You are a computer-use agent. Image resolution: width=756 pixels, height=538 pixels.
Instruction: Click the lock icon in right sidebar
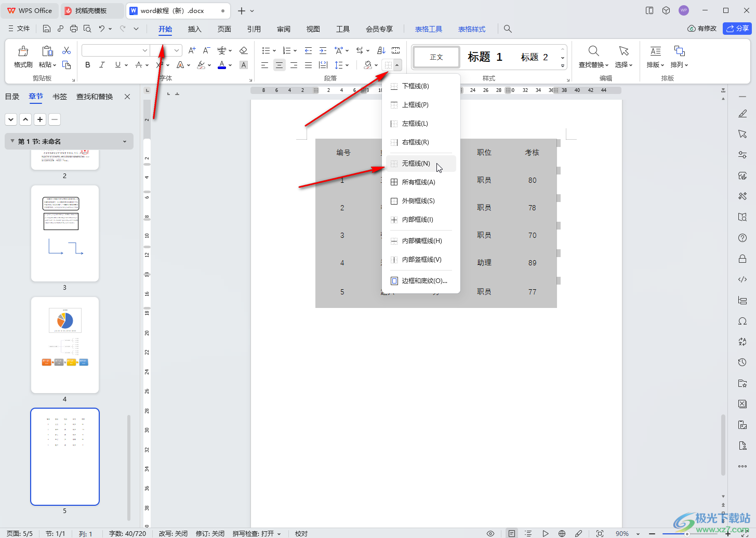point(742,259)
